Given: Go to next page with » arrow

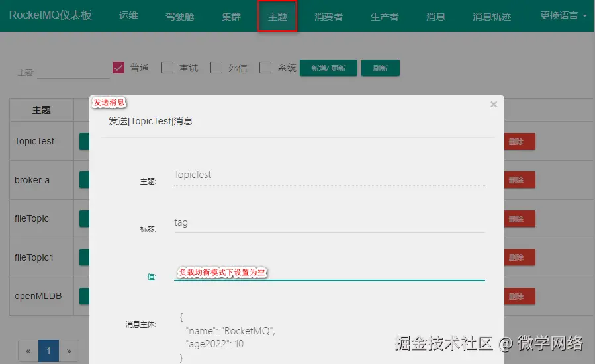Looking at the screenshot, I should pos(69,351).
